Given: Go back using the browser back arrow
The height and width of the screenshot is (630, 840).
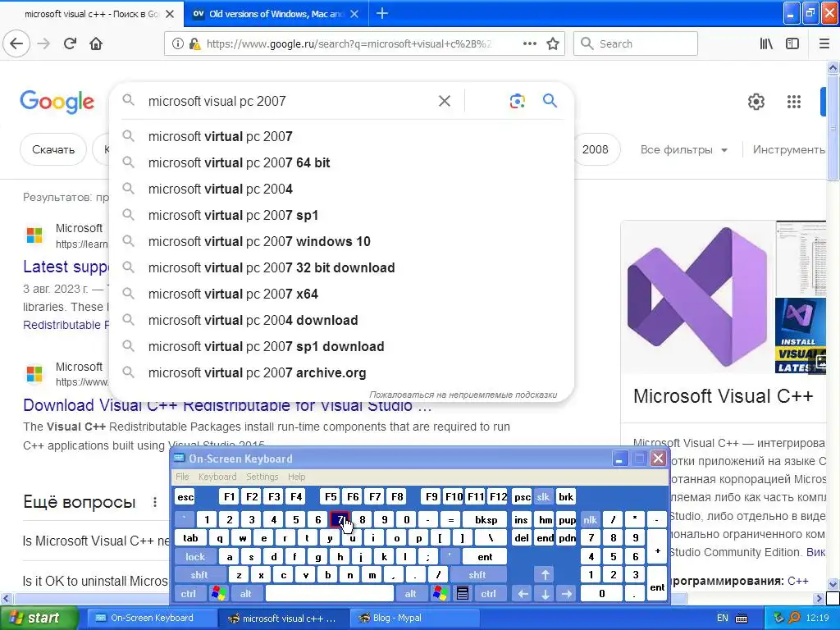Looking at the screenshot, I should [x=16, y=43].
